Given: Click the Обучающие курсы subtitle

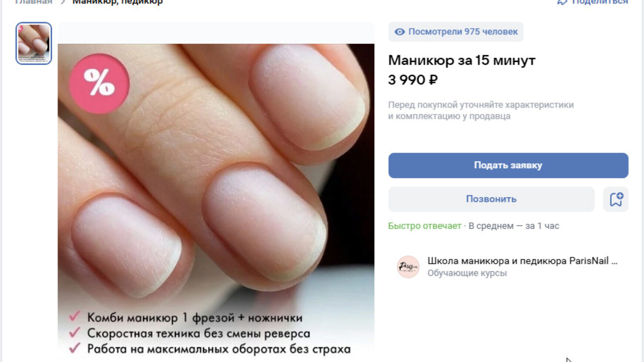Looking at the screenshot, I should click(x=467, y=273).
